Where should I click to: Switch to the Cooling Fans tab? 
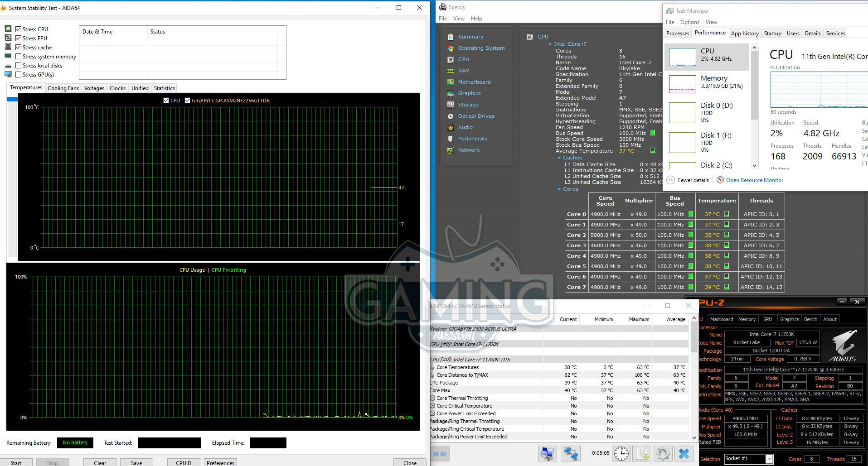pos(63,88)
